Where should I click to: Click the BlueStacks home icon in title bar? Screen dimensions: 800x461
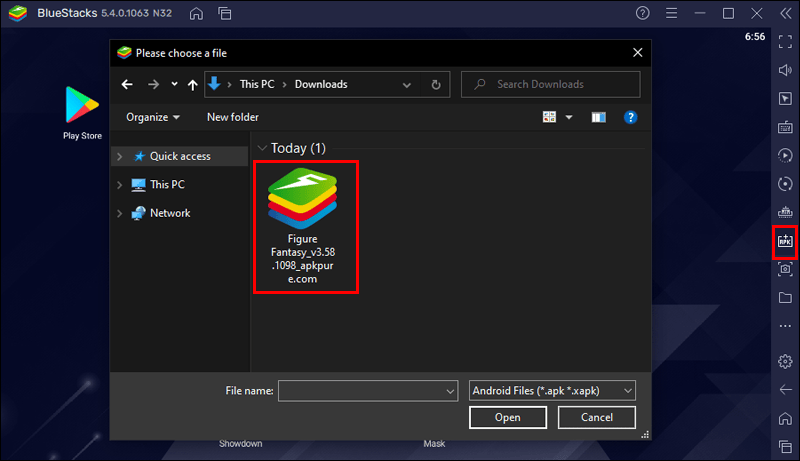point(196,13)
